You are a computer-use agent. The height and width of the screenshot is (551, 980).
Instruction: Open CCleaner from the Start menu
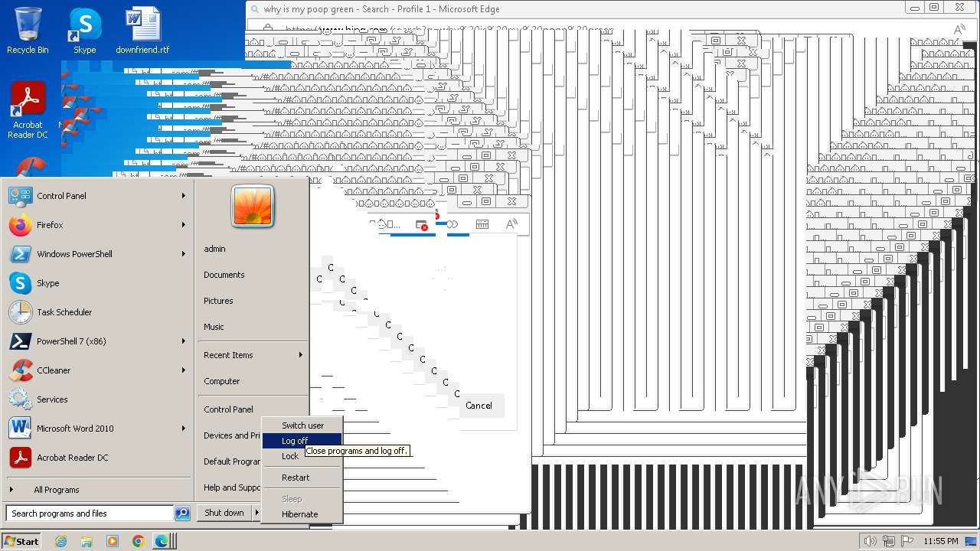point(96,370)
